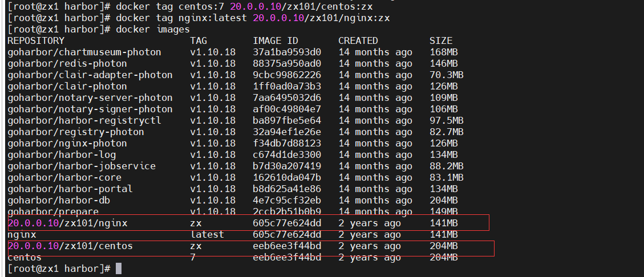644x277 pixels.
Task: Click the 20.0.0.10/zx101/centos repository entry
Action: click(x=70, y=246)
